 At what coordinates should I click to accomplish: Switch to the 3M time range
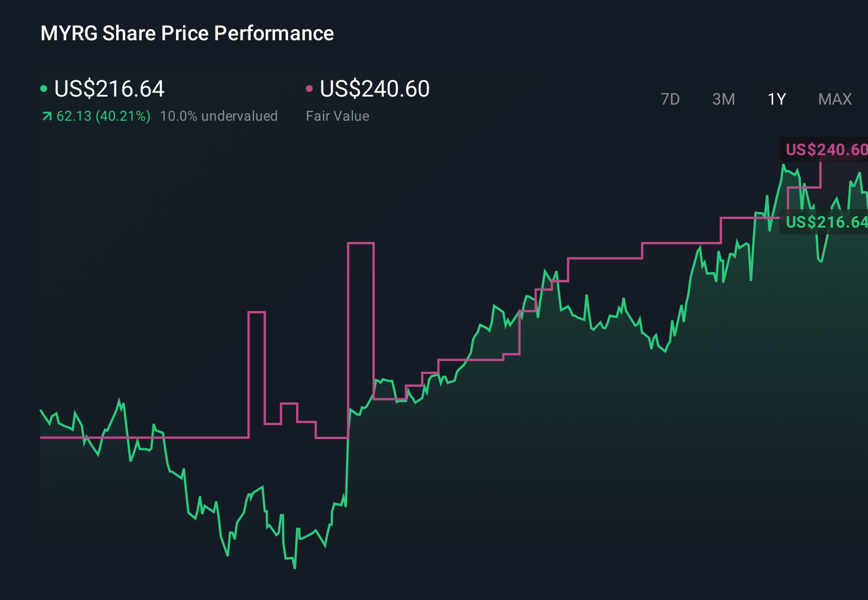[x=723, y=99]
